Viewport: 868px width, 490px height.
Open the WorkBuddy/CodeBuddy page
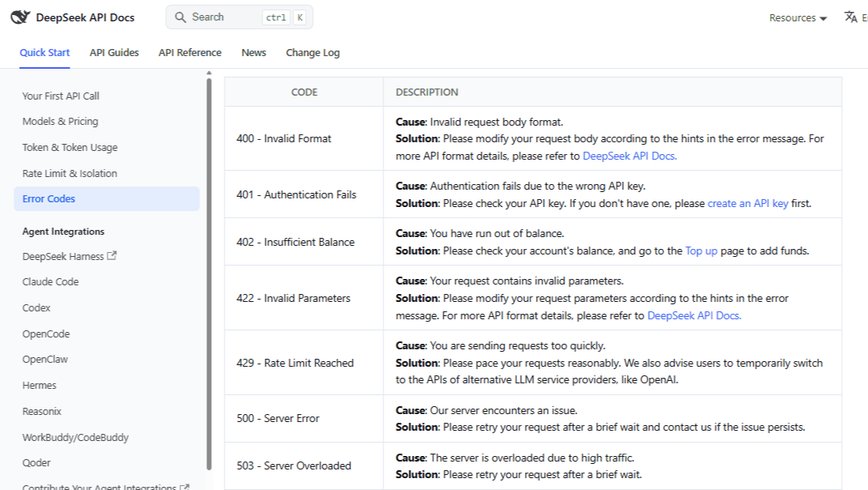[75, 437]
